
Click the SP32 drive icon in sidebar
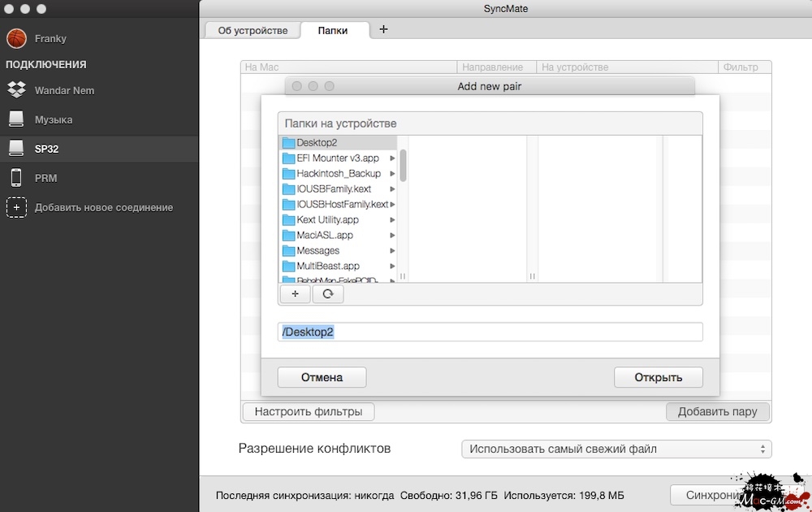click(x=16, y=149)
